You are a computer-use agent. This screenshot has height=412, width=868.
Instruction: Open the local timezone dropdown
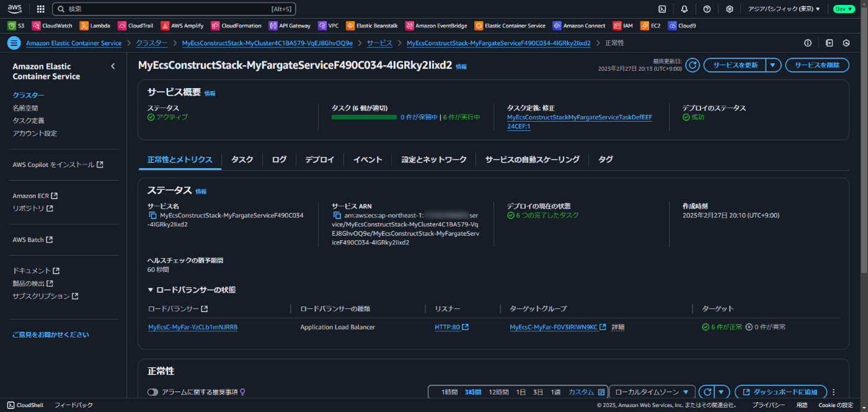[x=652, y=392]
